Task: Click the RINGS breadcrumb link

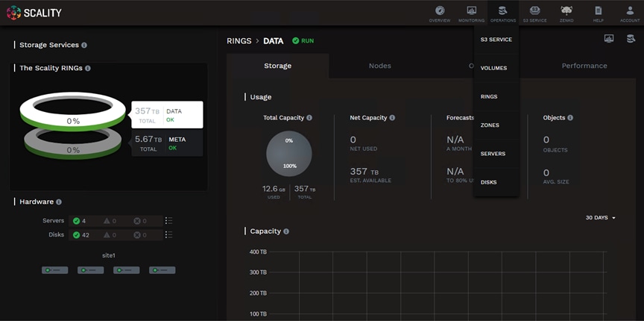Action: click(x=239, y=41)
